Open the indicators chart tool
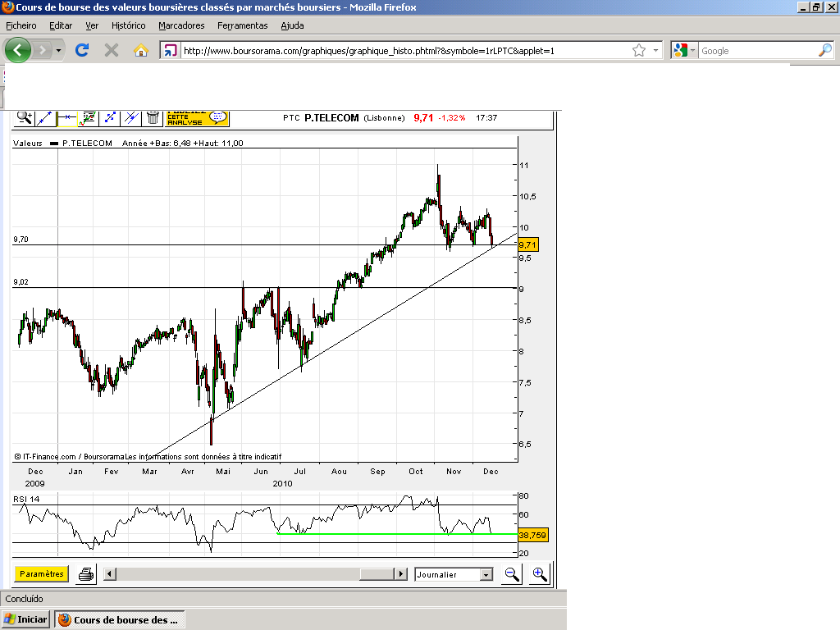The height and width of the screenshot is (630, 840). coord(88,118)
